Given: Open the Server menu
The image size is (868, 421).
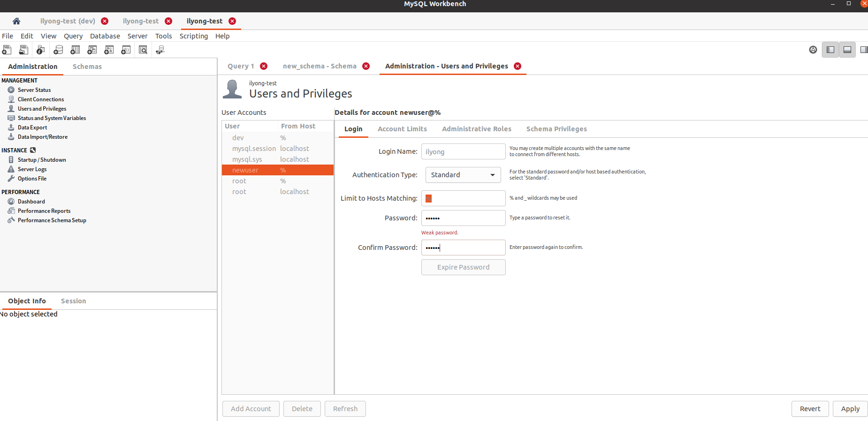Looking at the screenshot, I should (137, 36).
